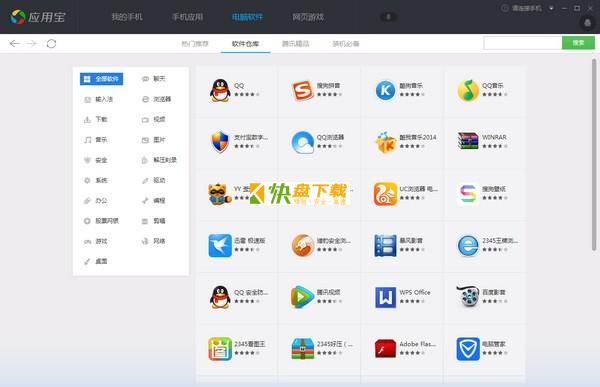Open the WINRAR books icon
The image size is (600, 387).
click(x=468, y=141)
